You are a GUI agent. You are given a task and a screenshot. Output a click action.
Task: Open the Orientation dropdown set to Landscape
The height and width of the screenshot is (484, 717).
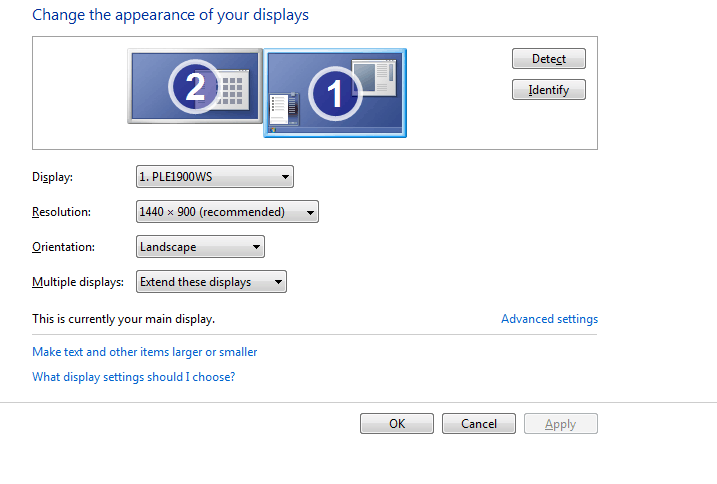[x=200, y=247]
